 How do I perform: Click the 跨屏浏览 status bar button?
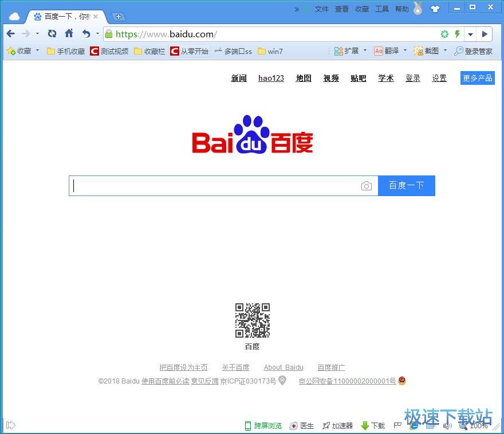point(263,425)
